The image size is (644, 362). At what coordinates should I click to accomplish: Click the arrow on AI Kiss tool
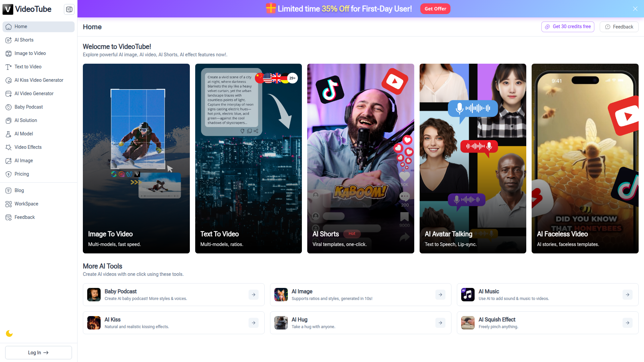[254, 323]
